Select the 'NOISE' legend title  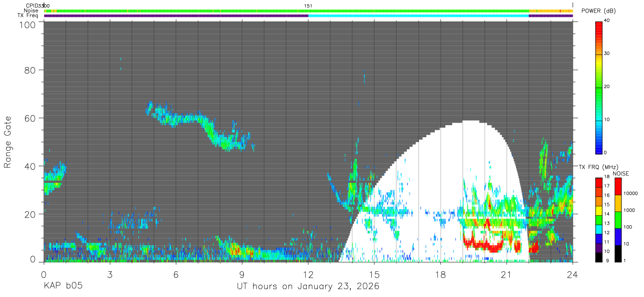pyautogui.click(x=621, y=173)
